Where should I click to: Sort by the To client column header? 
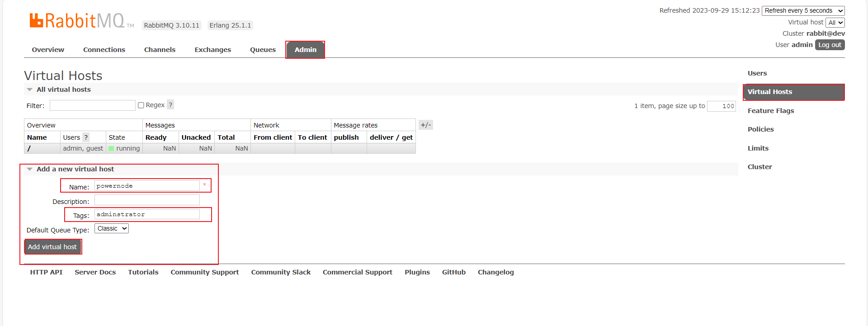pos(312,137)
